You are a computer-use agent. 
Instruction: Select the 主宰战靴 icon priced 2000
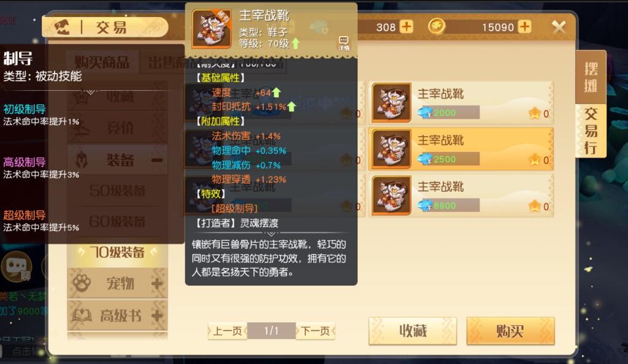tap(392, 102)
